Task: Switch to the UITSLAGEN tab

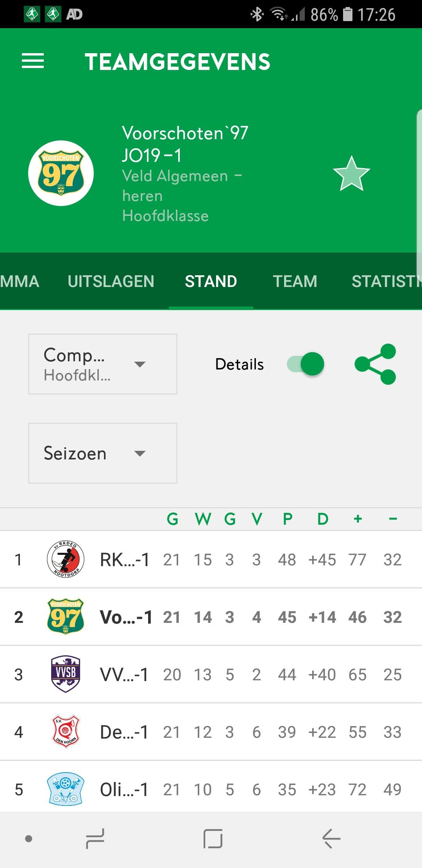Action: [x=111, y=282]
